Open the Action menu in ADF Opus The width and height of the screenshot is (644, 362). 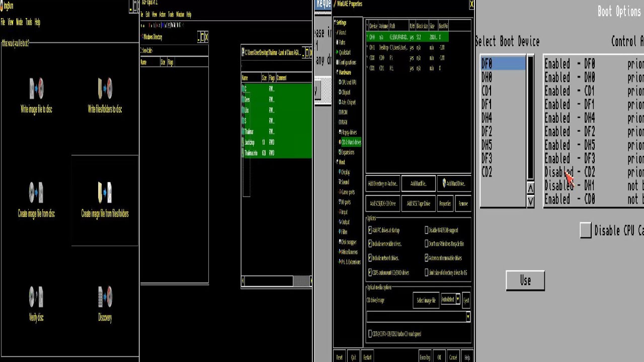pyautogui.click(x=162, y=15)
